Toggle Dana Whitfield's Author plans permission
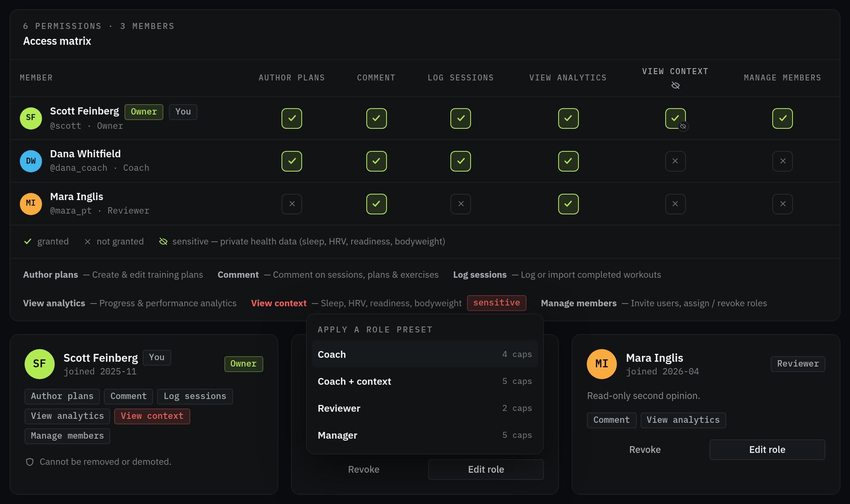The image size is (850, 504). [292, 161]
